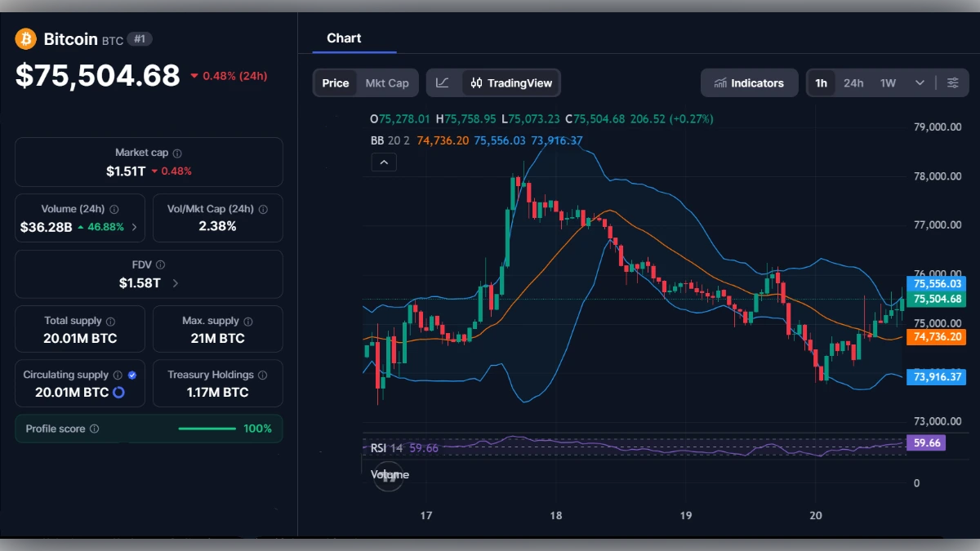Collapse the indicator legend with the up arrow
The image size is (980, 551).
(x=384, y=162)
